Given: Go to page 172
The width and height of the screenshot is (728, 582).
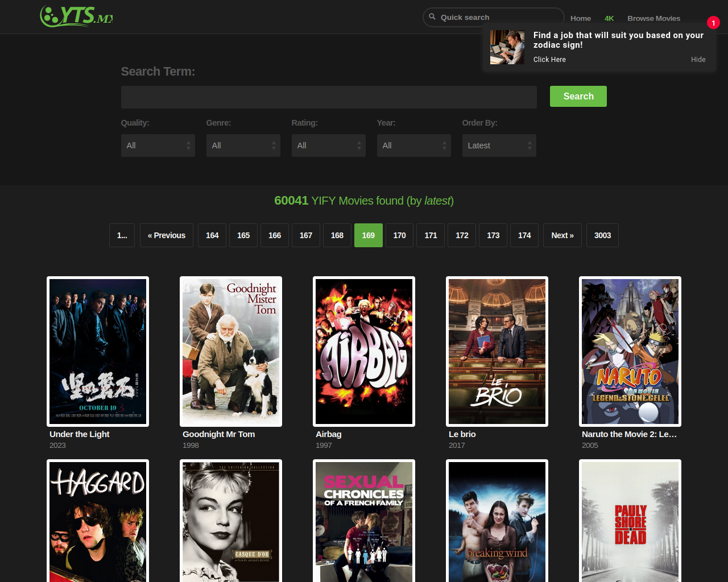Looking at the screenshot, I should tap(462, 235).
